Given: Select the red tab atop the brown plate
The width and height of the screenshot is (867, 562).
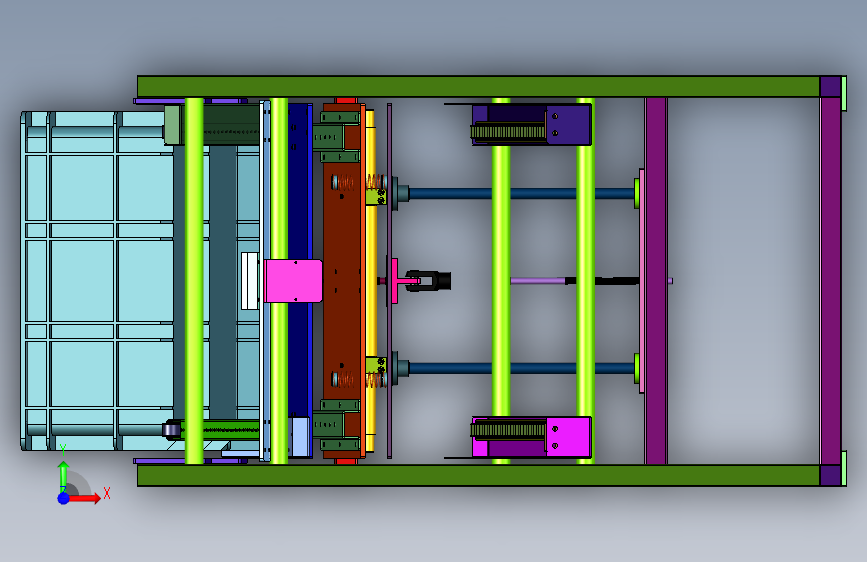Looking at the screenshot, I should tap(346, 101).
